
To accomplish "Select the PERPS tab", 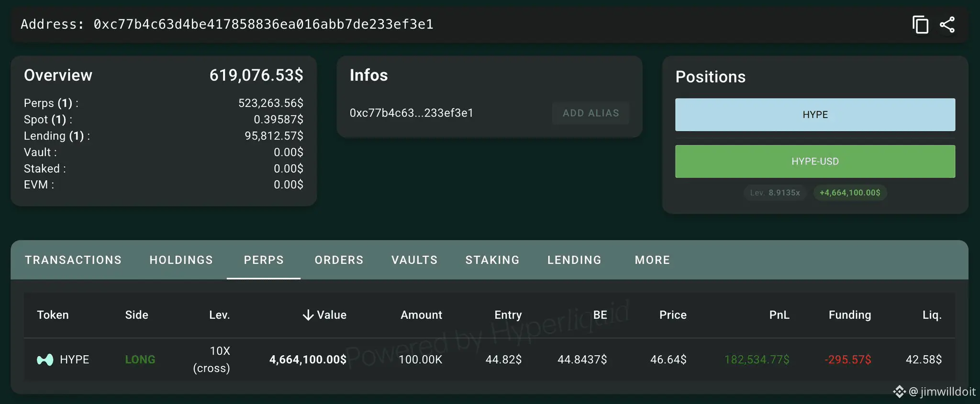I will 264,260.
